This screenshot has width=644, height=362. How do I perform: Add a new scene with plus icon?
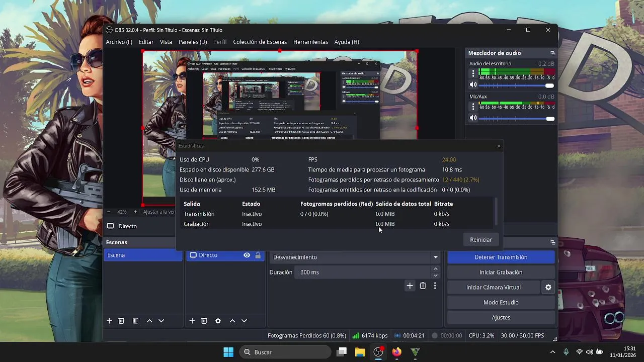(x=109, y=321)
